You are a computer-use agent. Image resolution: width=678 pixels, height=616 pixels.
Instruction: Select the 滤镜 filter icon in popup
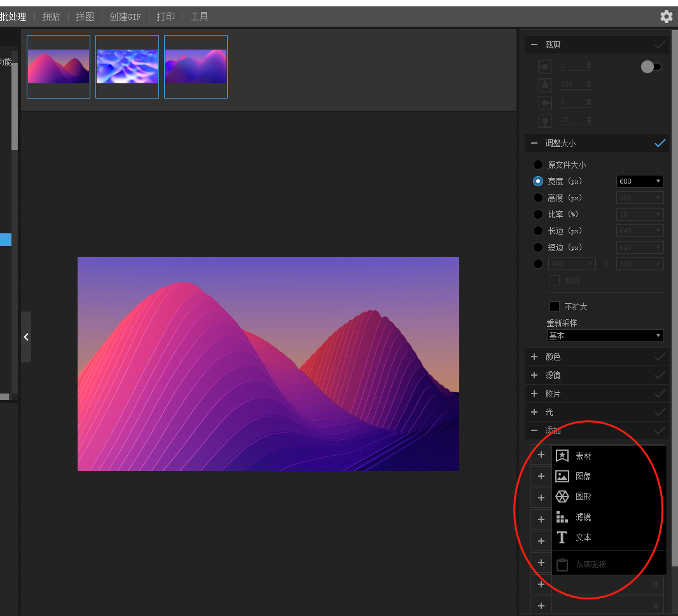tap(562, 517)
